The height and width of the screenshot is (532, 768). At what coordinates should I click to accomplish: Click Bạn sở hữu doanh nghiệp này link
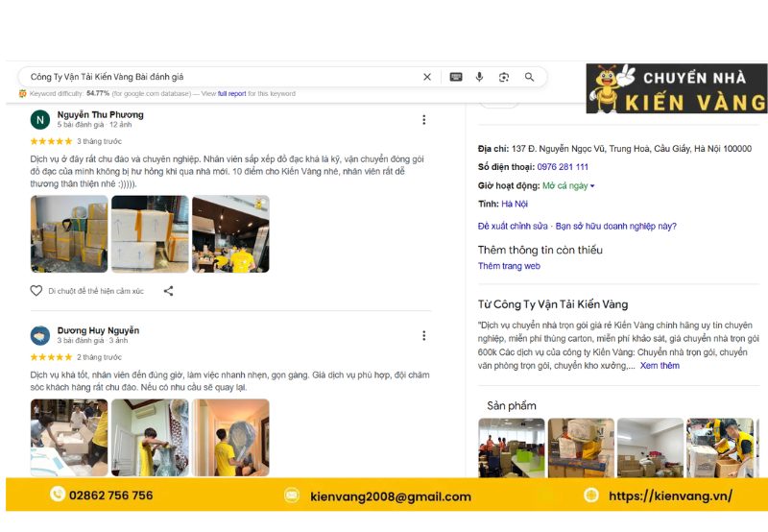[615, 227]
